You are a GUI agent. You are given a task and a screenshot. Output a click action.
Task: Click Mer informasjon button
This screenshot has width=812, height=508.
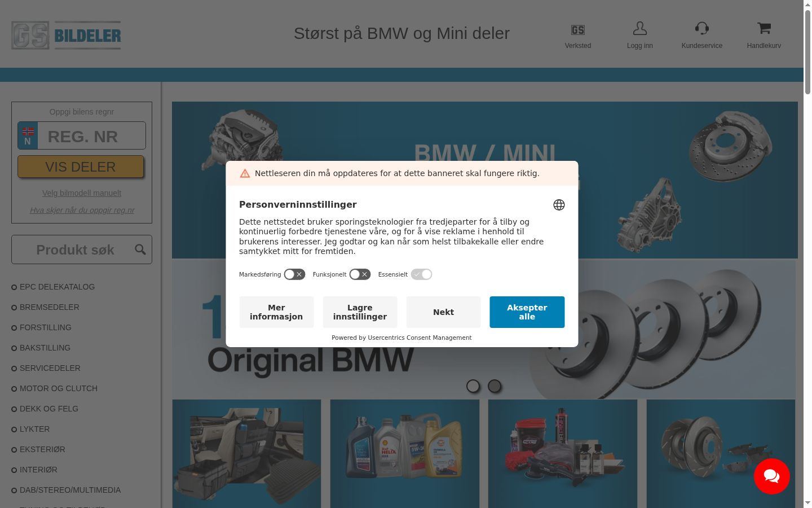(276, 312)
